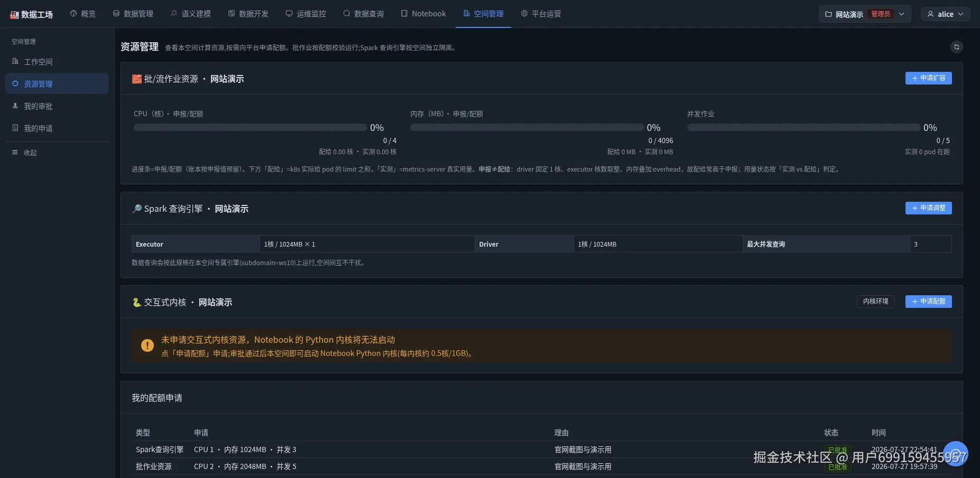This screenshot has width=980, height=478.
Task: Select the Spark查询引擎 request row
Action: click(x=541, y=449)
